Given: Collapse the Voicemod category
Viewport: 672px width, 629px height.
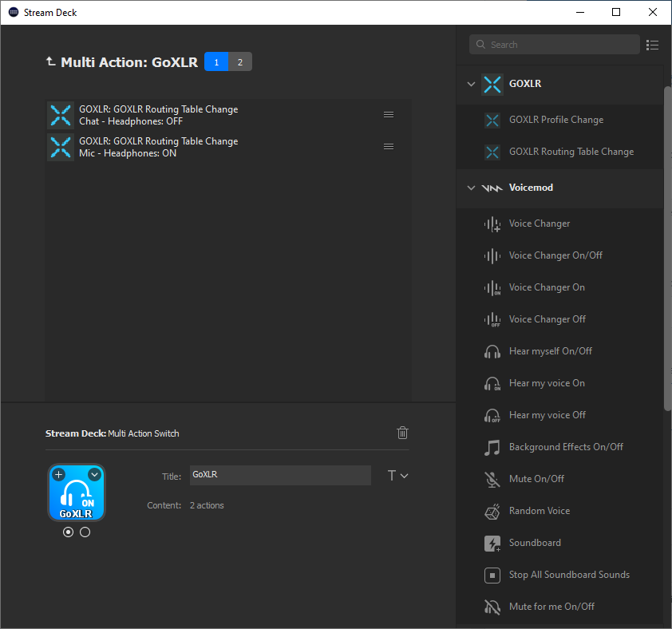Looking at the screenshot, I should [x=471, y=188].
